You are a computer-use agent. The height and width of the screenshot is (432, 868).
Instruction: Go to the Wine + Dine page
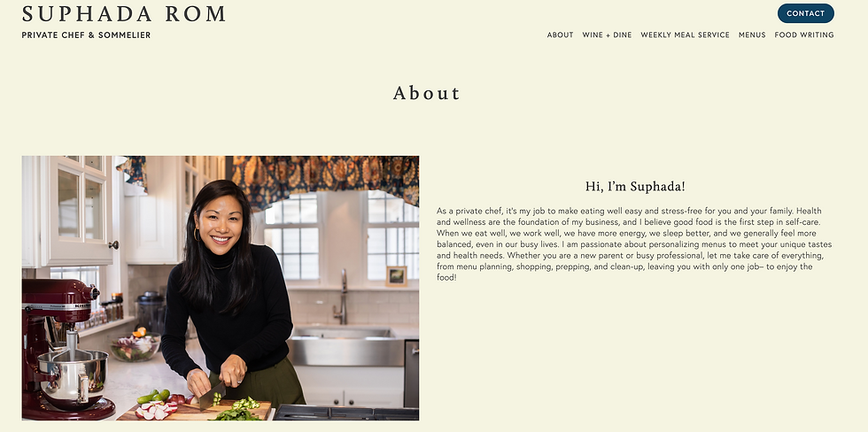(x=607, y=35)
